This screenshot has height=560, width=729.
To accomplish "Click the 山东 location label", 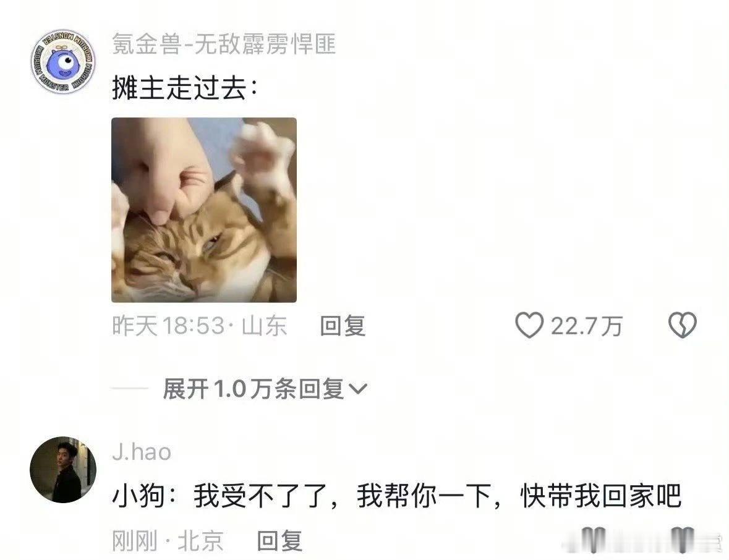I will (263, 325).
